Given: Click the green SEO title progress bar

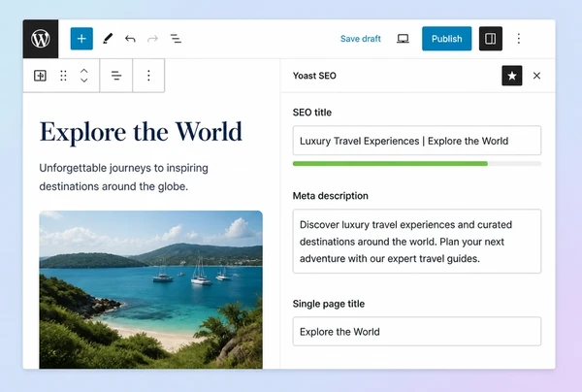Looking at the screenshot, I should pyautogui.click(x=390, y=164).
